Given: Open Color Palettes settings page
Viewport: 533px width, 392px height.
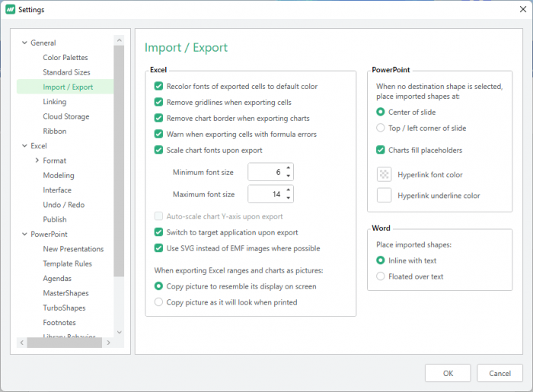Looking at the screenshot, I should coord(65,58).
